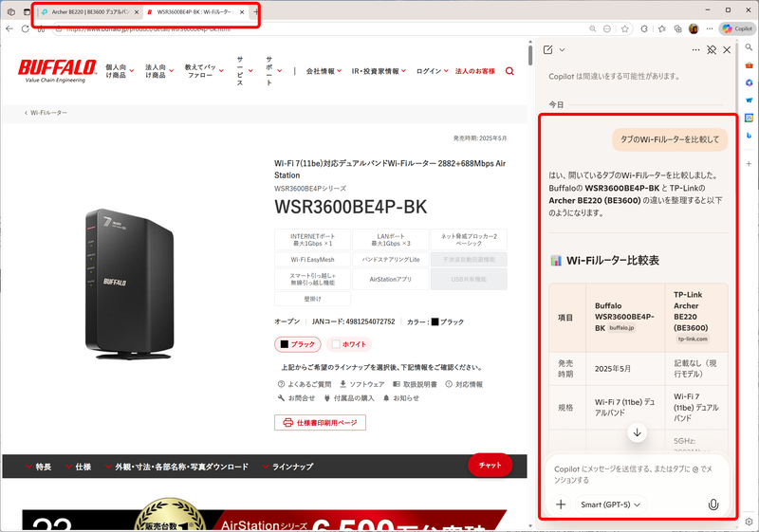Open the calendar sidebar icon
Image resolution: width=759 pixels, height=532 pixels.
click(x=749, y=118)
